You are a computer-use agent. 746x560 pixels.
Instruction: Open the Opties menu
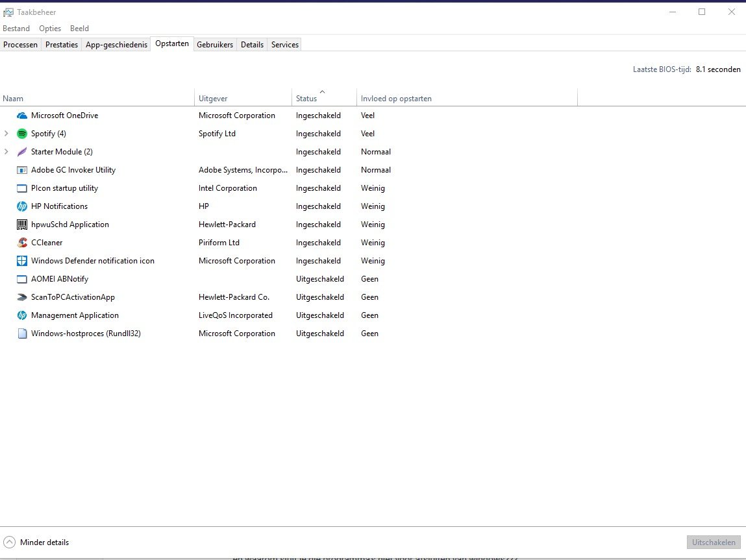point(50,29)
